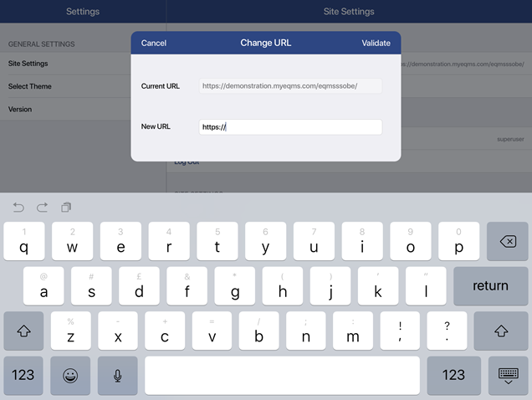
Task: Tap the b key
Action: point(258,331)
